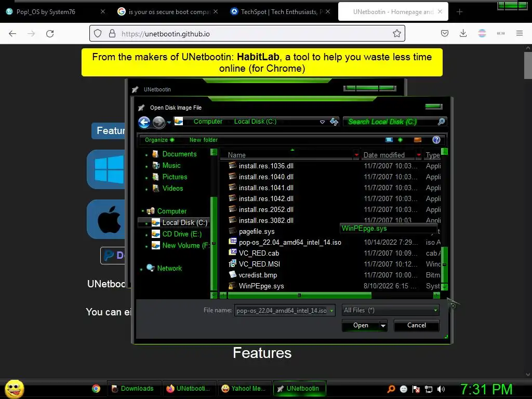Launch Chrome from the taskbar

(x=96, y=389)
